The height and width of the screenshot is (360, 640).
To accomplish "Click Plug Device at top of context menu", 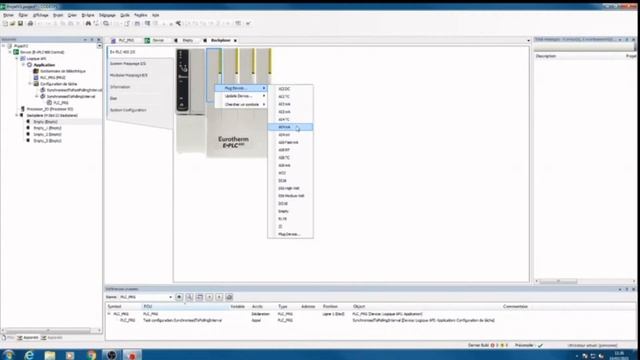I will pos(241,88).
